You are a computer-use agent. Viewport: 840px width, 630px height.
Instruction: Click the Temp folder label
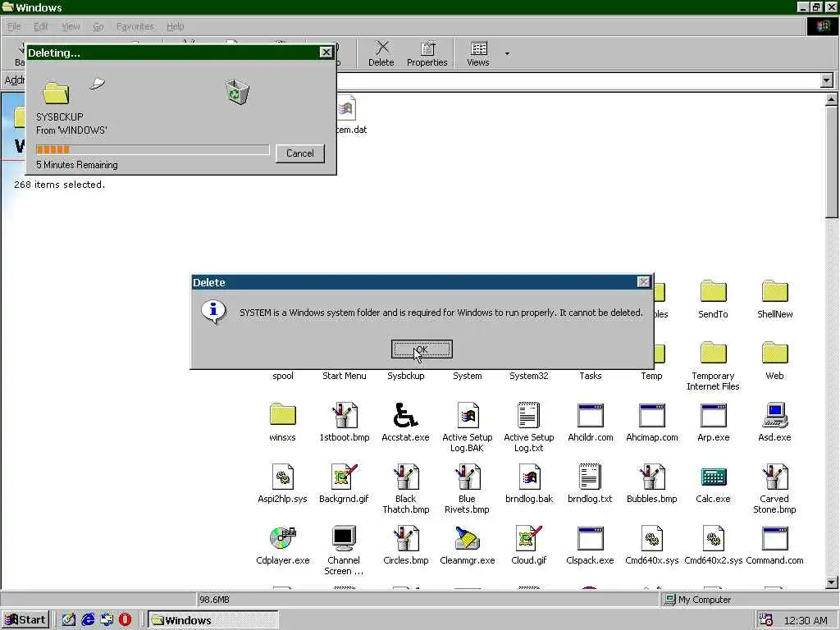click(x=652, y=376)
